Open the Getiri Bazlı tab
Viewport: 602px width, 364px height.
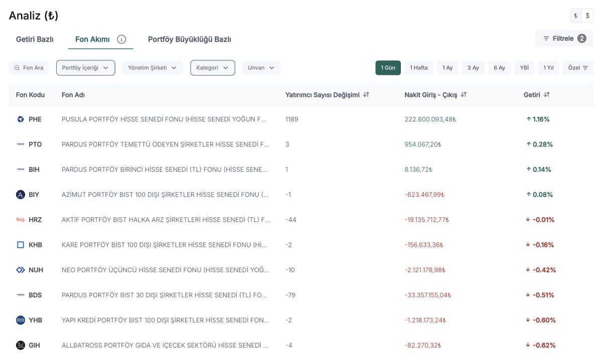tap(35, 39)
